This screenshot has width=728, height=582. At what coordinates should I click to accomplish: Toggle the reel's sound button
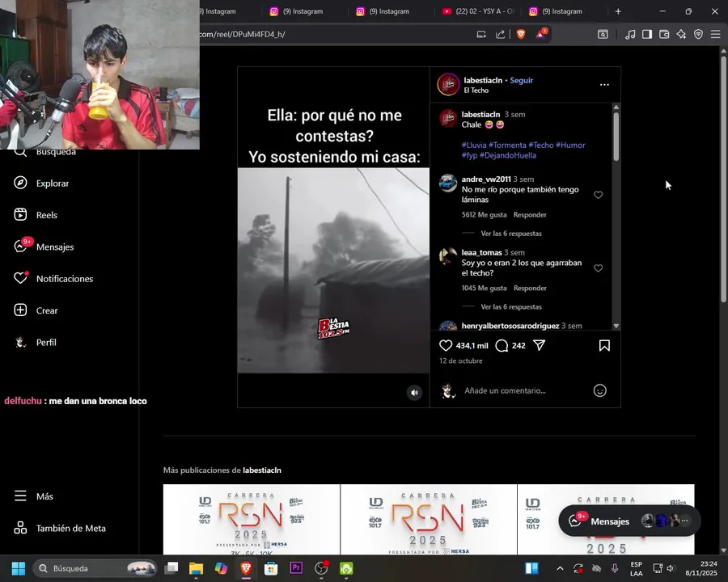pos(414,393)
